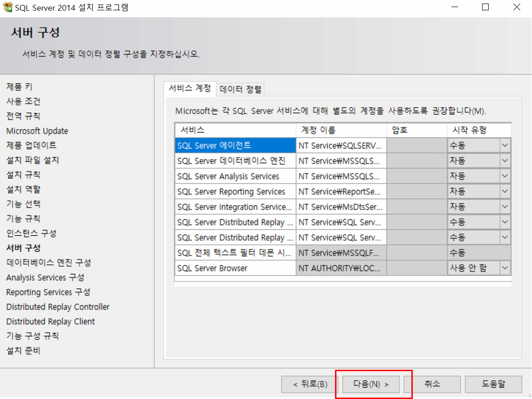Screen dimensions: 532x399
Task: Select SQL Server 데이터베이스 엔진 service cell
Action: (236, 161)
